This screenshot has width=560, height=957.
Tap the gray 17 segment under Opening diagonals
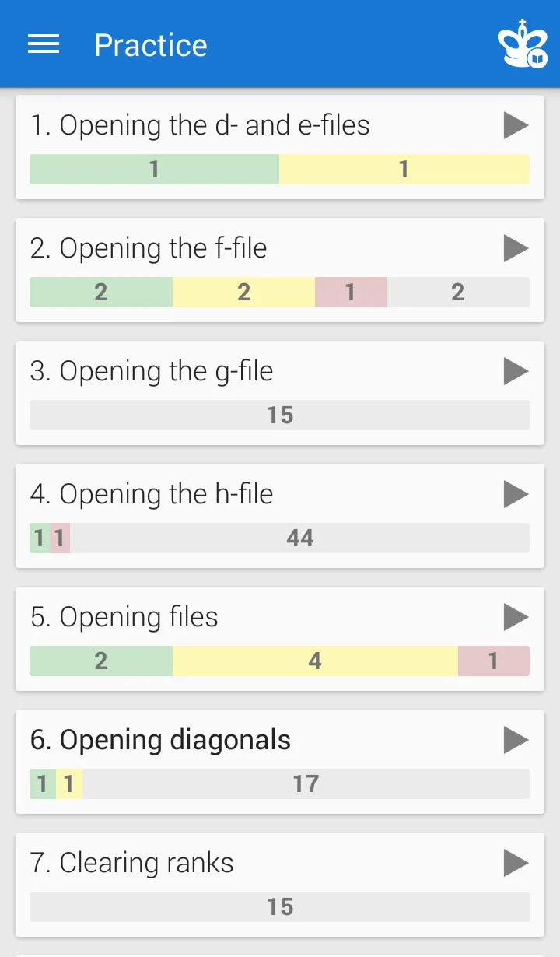click(x=306, y=784)
